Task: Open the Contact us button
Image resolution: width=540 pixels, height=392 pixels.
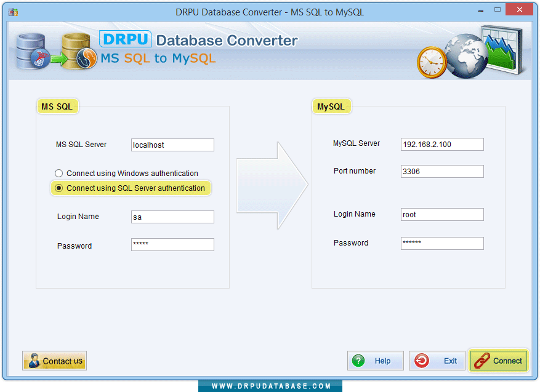Action: click(54, 361)
